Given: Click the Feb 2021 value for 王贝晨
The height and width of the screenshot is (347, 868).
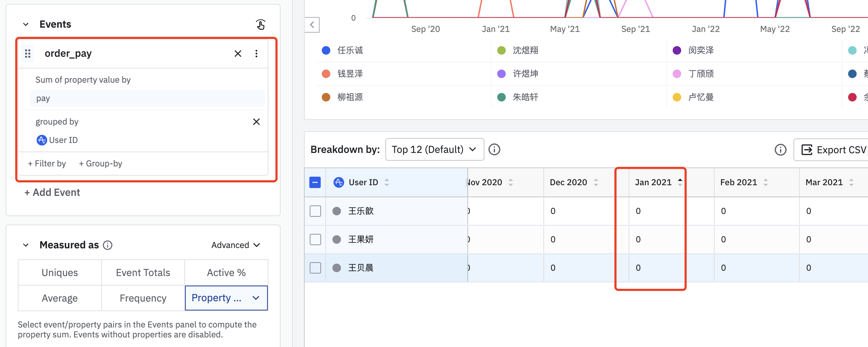Looking at the screenshot, I should click(x=723, y=268).
